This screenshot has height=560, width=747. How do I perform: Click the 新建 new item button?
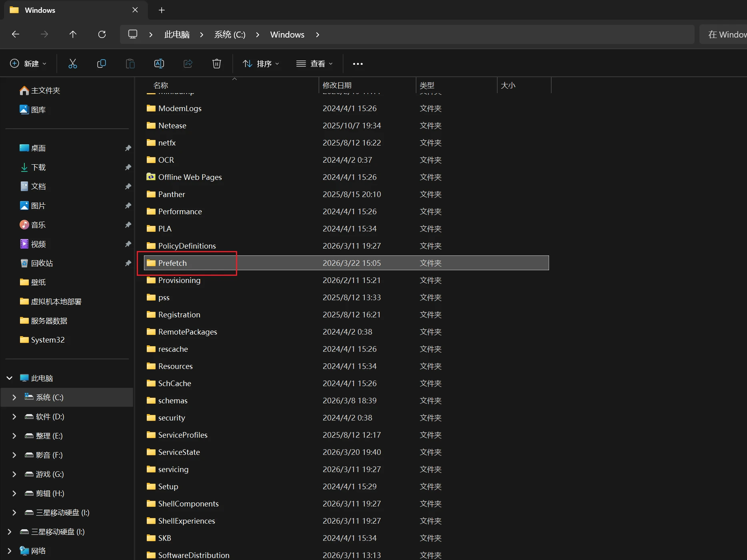[28, 64]
